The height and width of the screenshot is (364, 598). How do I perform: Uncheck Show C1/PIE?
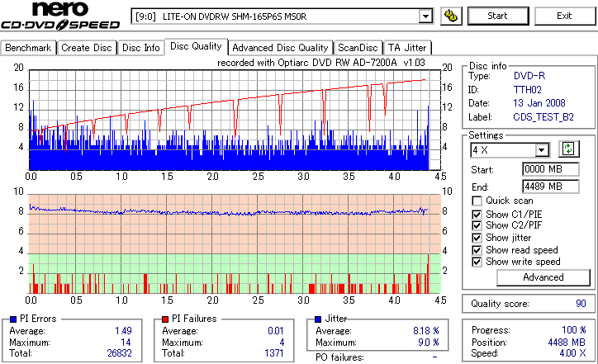(477, 215)
